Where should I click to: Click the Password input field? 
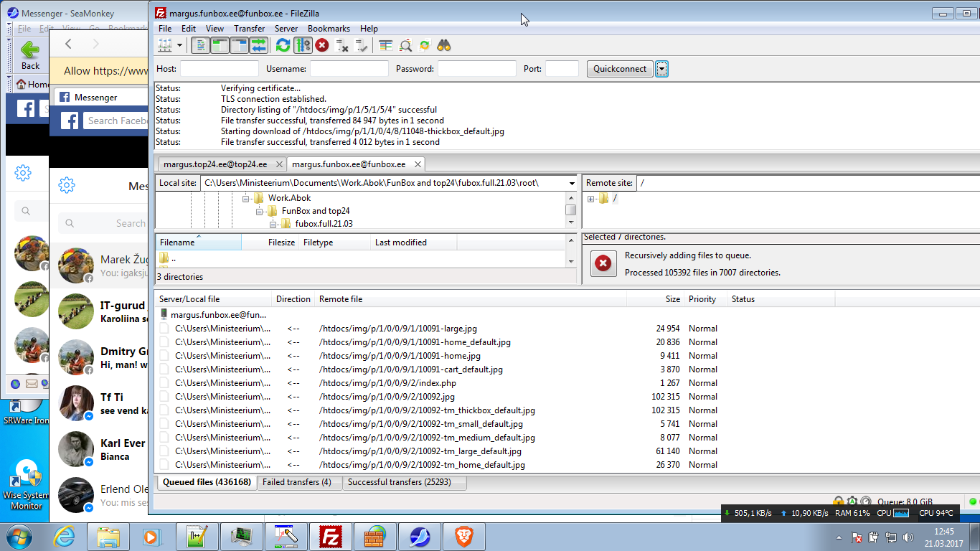(x=477, y=69)
